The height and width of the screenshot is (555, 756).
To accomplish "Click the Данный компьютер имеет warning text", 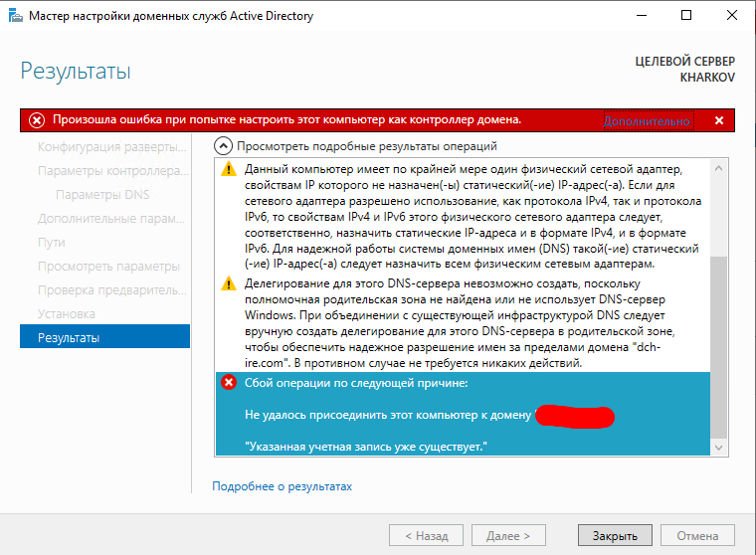I will (472, 217).
